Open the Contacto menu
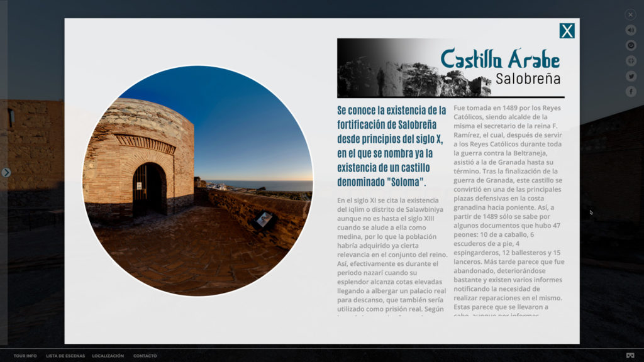 145,356
